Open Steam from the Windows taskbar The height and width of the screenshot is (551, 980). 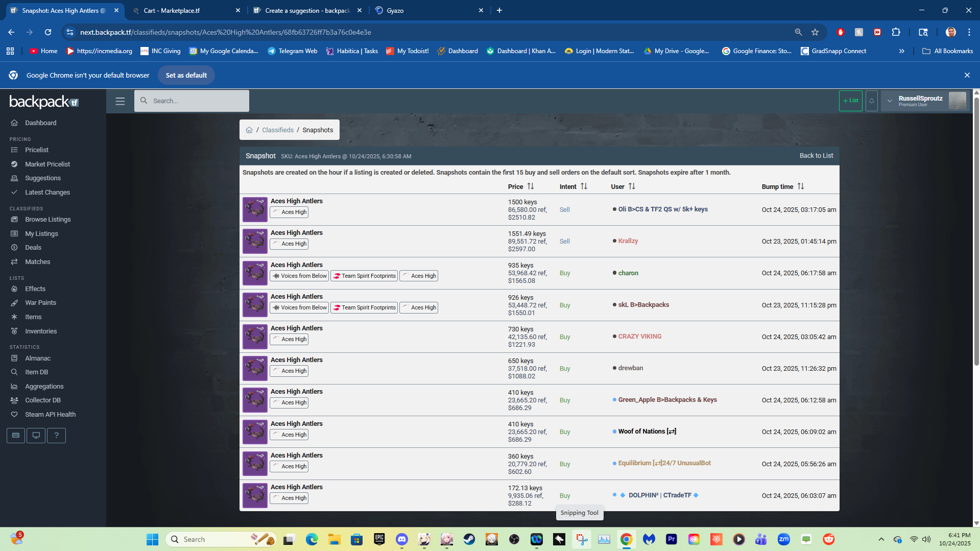click(x=469, y=539)
